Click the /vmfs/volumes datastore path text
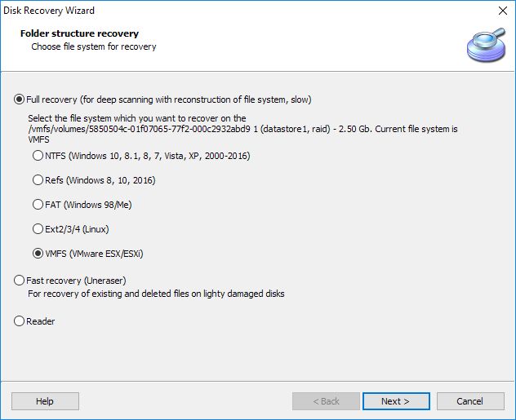Screen dimensions: 516x420 tap(242, 129)
